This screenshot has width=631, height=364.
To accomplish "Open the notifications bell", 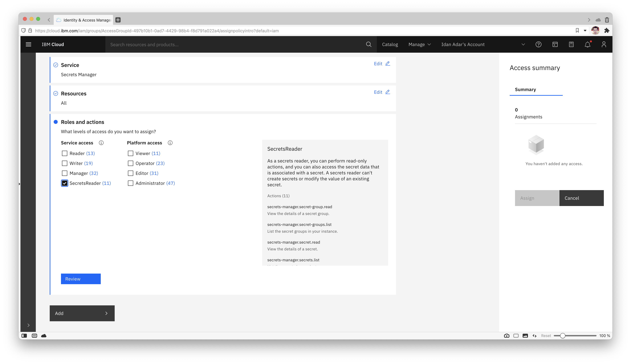I will click(587, 44).
